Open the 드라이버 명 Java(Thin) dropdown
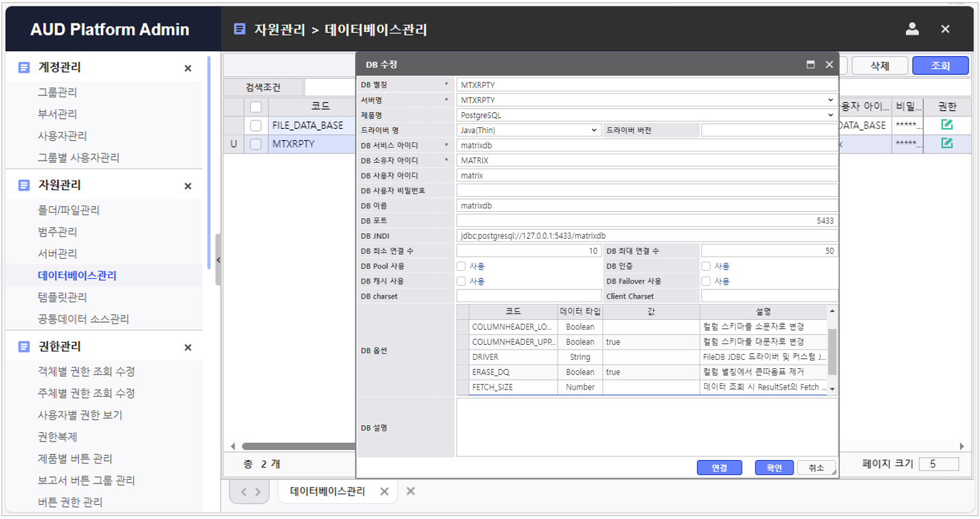Screen dimensions: 980x519 (529, 130)
